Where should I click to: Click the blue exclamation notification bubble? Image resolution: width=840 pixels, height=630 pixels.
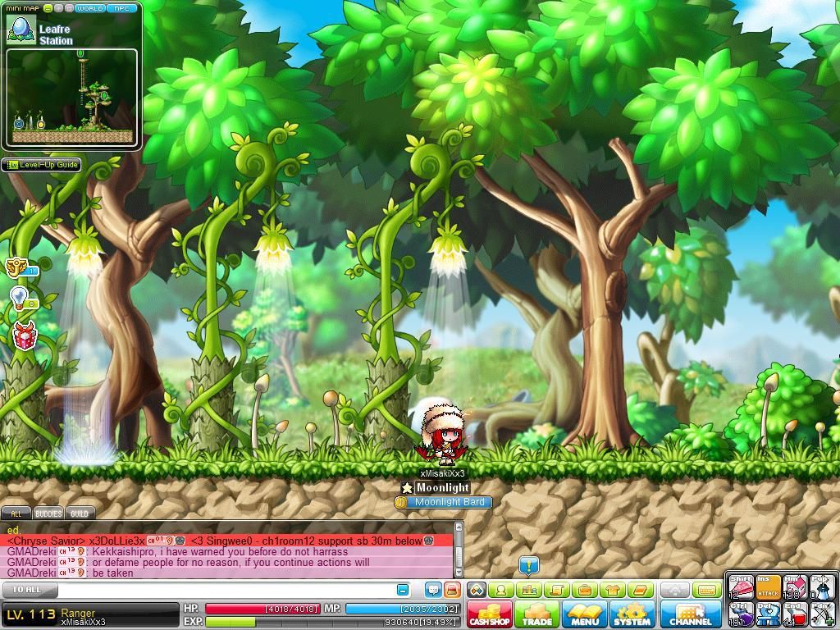click(529, 566)
